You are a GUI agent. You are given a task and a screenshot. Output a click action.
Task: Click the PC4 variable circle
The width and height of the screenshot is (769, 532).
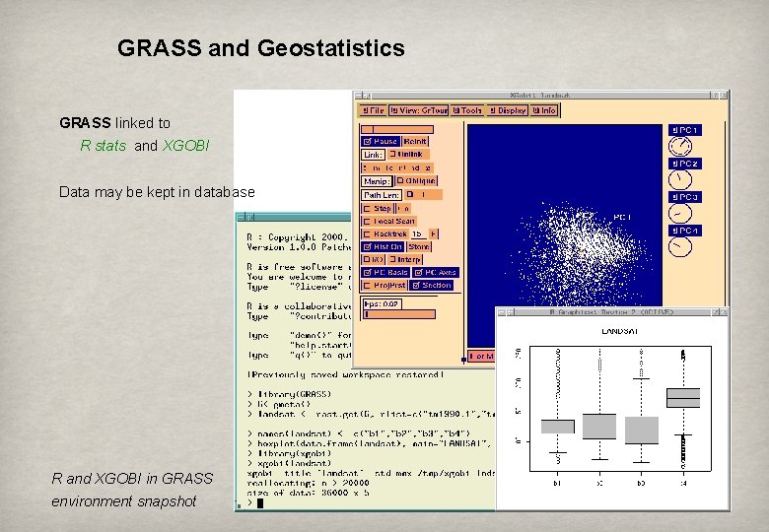click(680, 246)
